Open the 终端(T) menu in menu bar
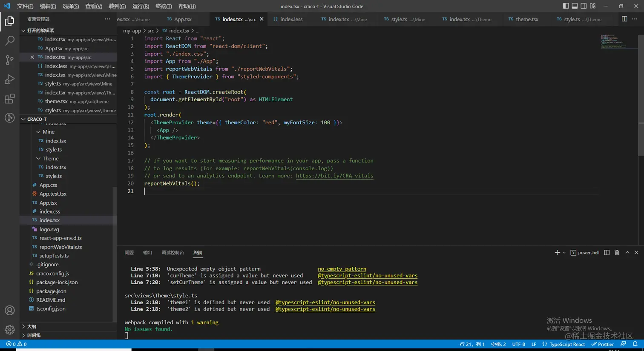Image resolution: width=644 pixels, height=351 pixels. point(164,6)
